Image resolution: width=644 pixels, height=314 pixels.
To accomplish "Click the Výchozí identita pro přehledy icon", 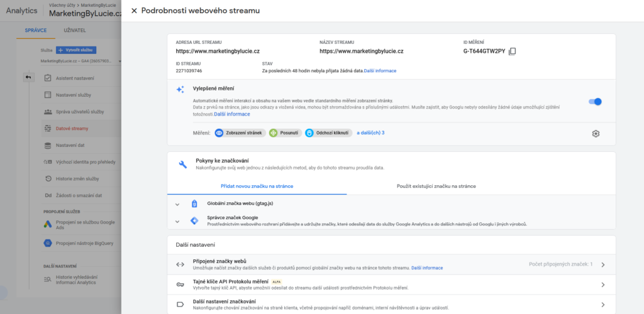I will tap(48, 162).
